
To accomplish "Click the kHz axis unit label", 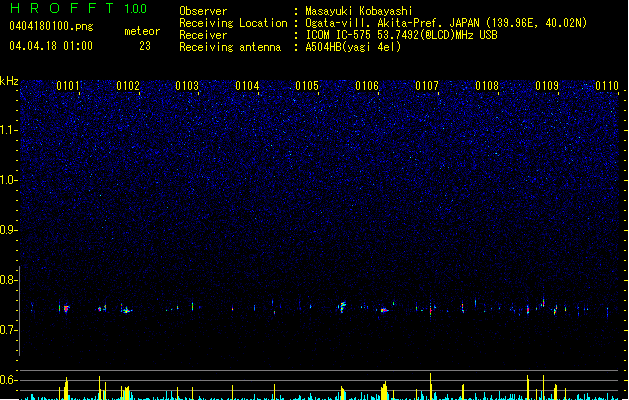I will pyautogui.click(x=9, y=81).
